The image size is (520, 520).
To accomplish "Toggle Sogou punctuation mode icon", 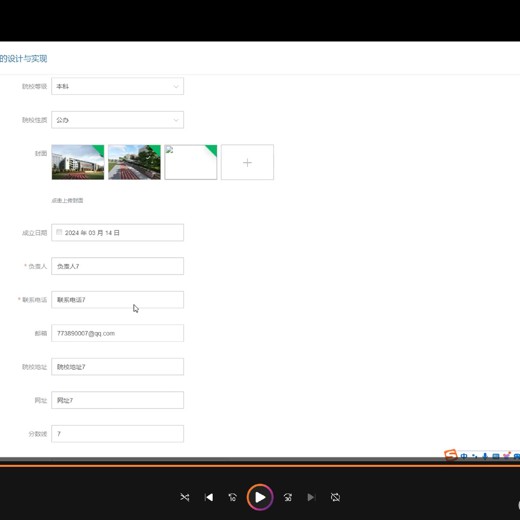I will click(x=475, y=456).
